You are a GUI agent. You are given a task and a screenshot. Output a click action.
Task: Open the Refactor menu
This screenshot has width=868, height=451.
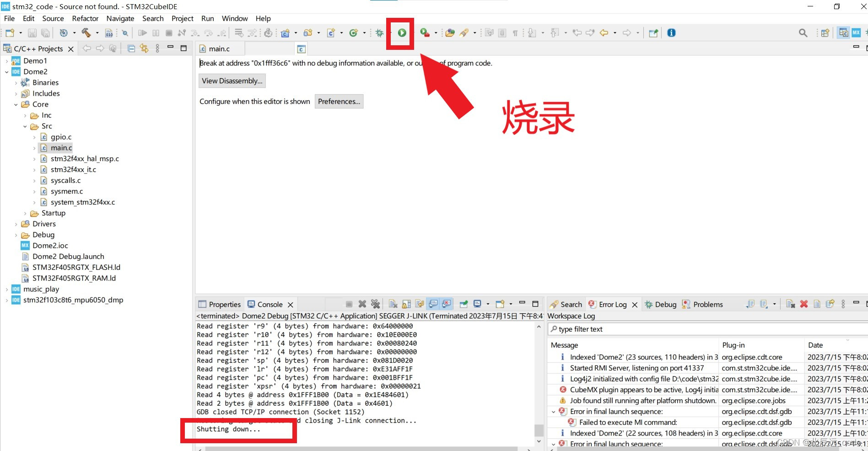[x=85, y=18]
